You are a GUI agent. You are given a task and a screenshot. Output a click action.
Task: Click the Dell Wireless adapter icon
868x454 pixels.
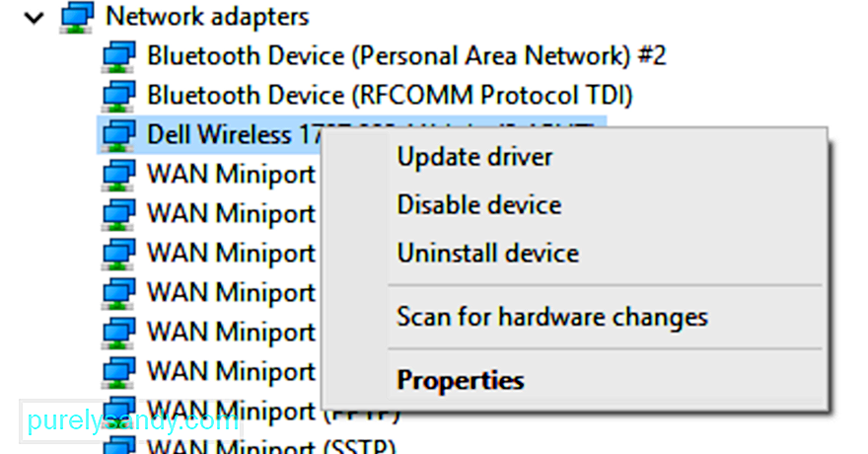[118, 135]
